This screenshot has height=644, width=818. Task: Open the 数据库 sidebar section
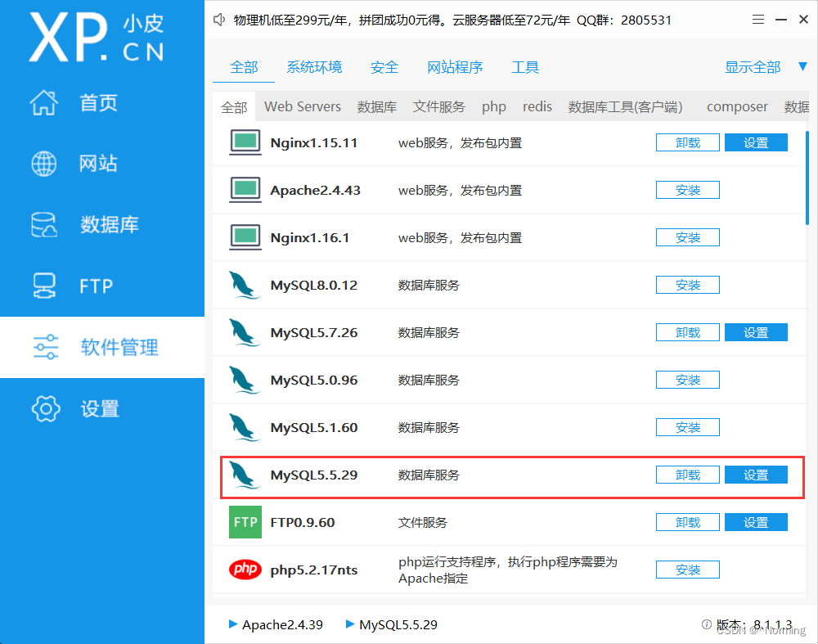110,224
